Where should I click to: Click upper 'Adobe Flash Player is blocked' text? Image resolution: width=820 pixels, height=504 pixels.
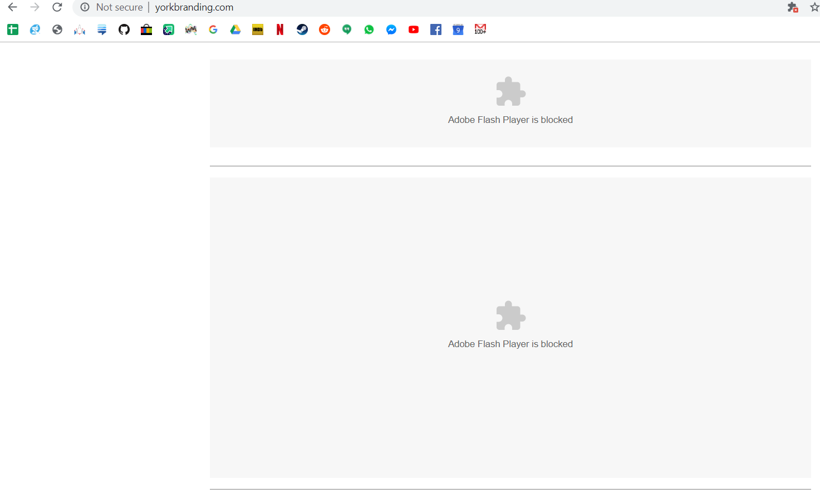(x=510, y=120)
